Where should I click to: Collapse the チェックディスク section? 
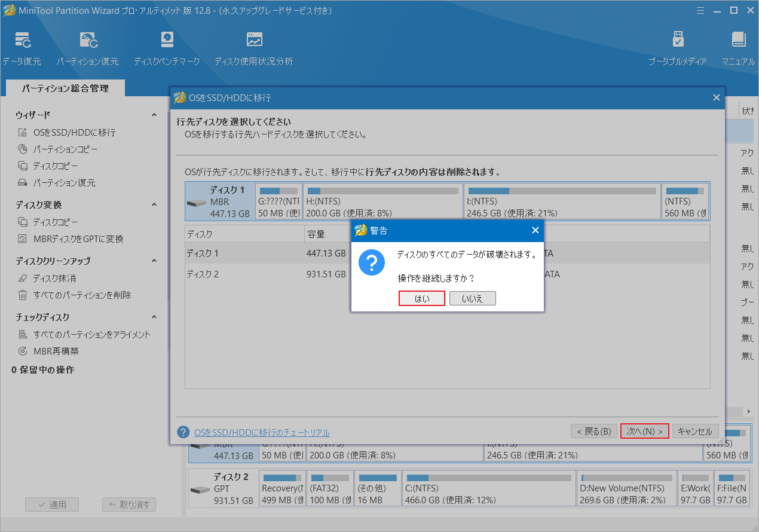[154, 317]
